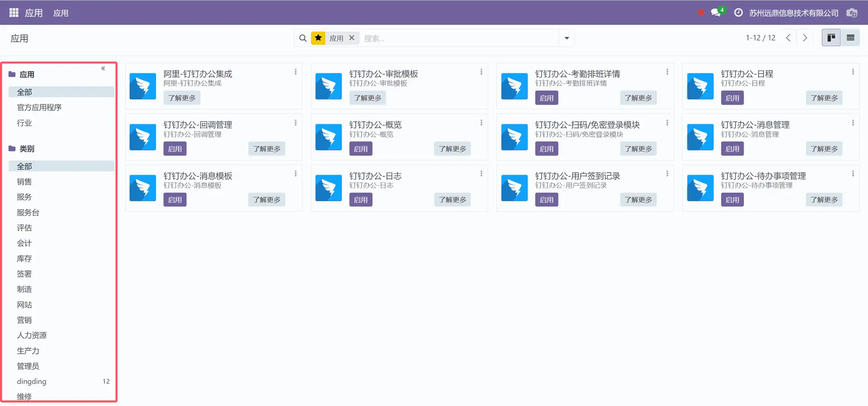Viewport: 868px width, 406px height.
Task: Switch to list view
Action: point(850,38)
